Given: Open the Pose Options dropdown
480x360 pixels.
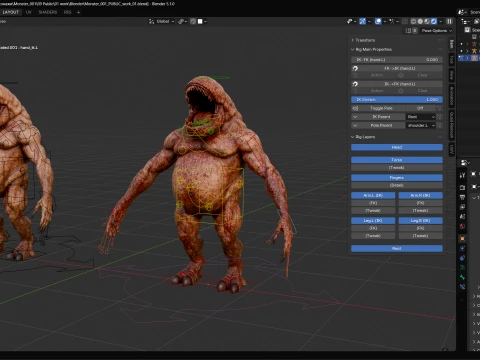Looking at the screenshot, I should (437, 31).
